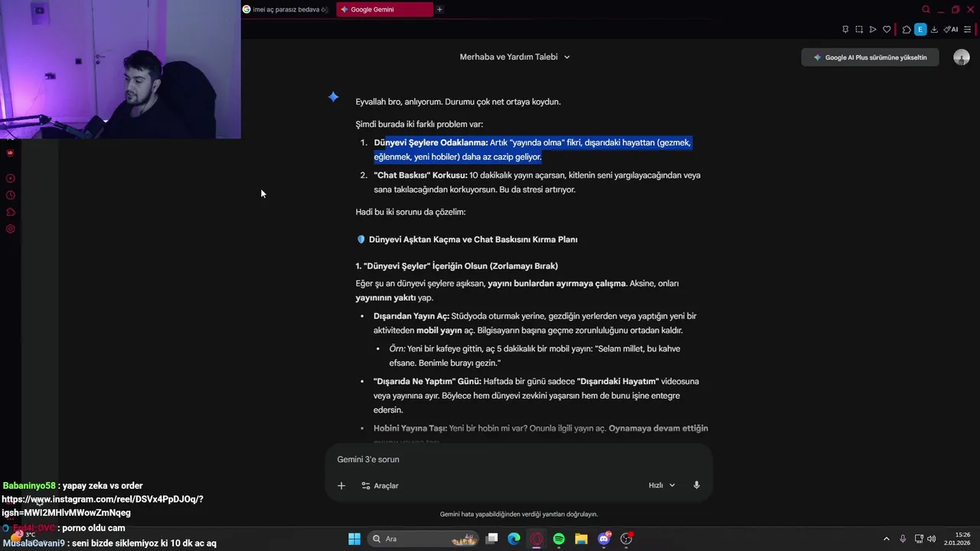Click Google AI Plus sürümüne yükseltin button

point(870,57)
